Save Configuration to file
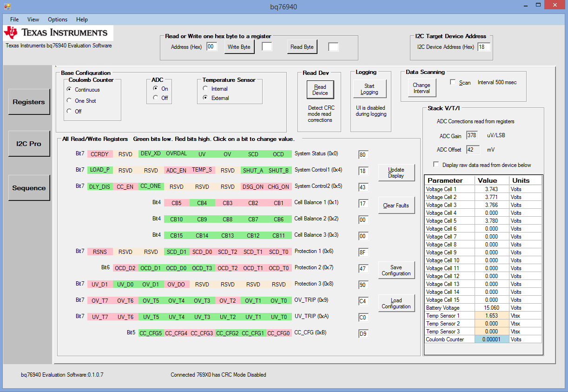 pos(396,270)
